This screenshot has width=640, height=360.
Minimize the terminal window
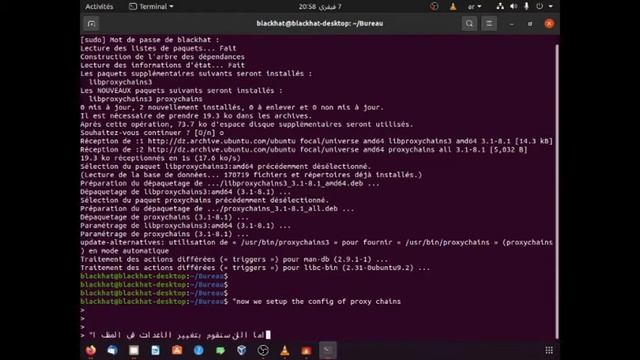click(511, 24)
